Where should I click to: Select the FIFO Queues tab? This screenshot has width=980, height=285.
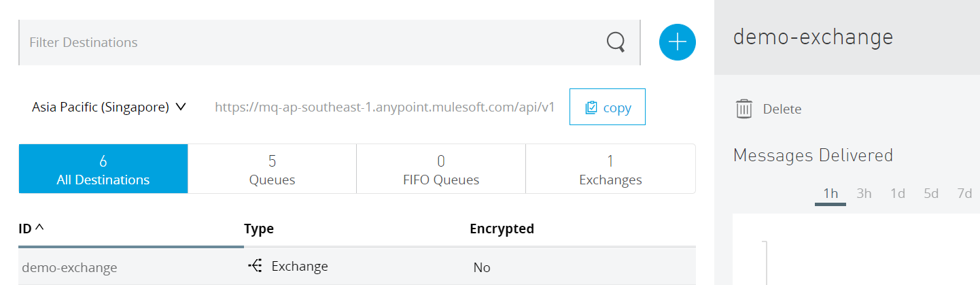pos(440,169)
